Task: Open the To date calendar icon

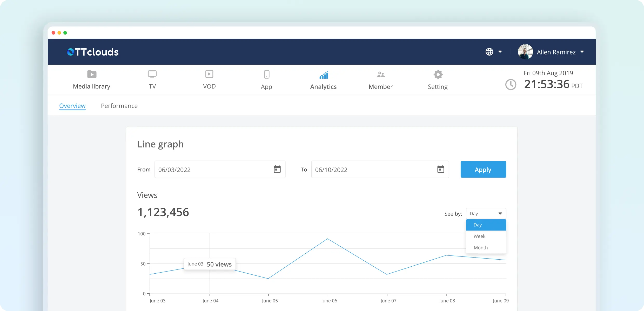Action: (441, 169)
